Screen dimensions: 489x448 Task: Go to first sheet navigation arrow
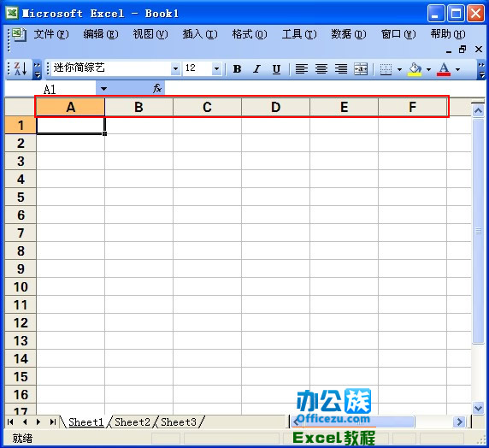[x=10, y=422]
